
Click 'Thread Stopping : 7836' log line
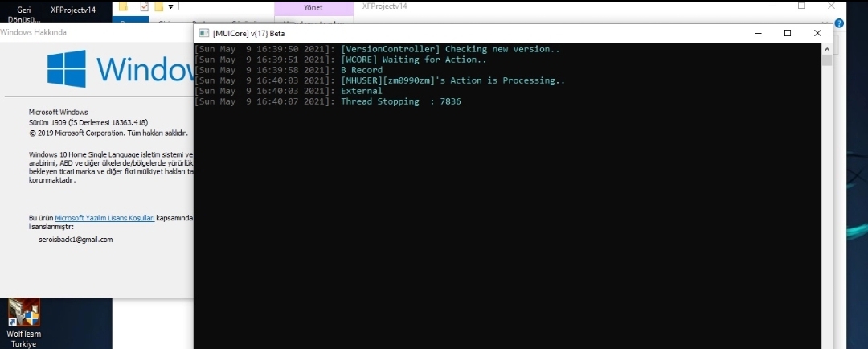(328, 102)
